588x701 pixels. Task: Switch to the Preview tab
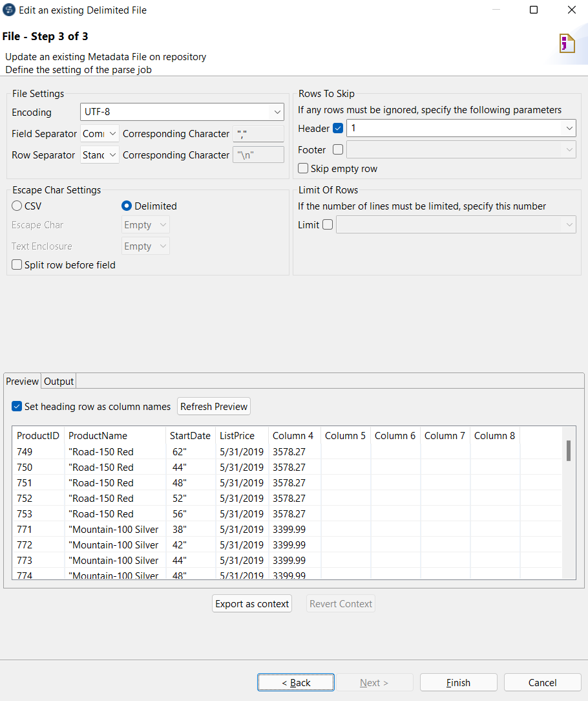click(23, 382)
